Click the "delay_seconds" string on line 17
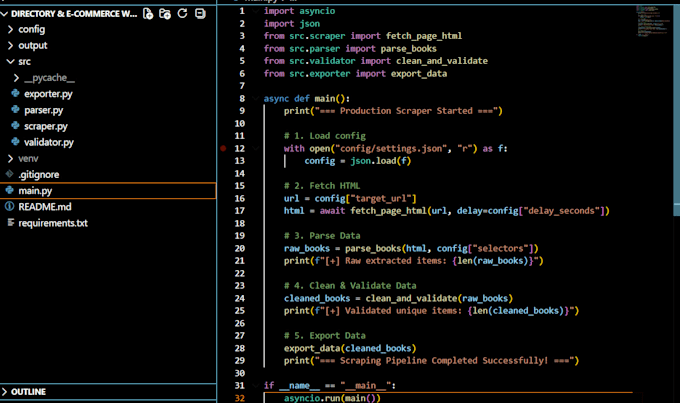The width and height of the screenshot is (680, 403). pos(564,211)
